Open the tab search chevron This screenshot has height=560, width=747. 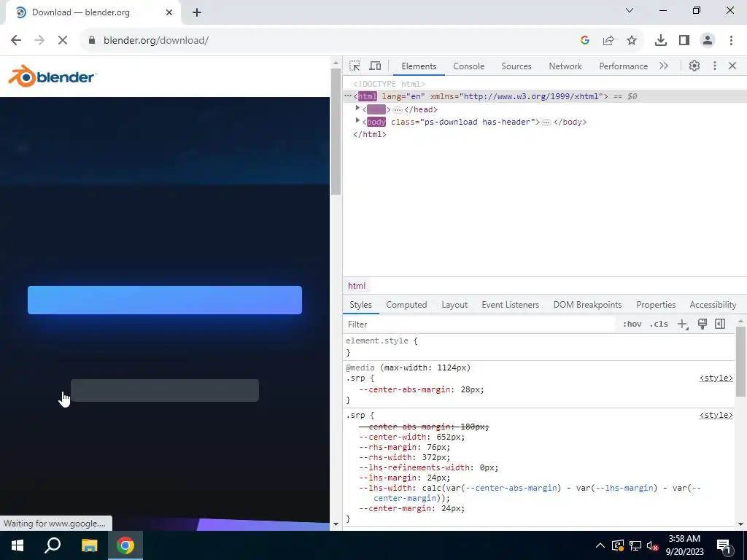pos(630,10)
